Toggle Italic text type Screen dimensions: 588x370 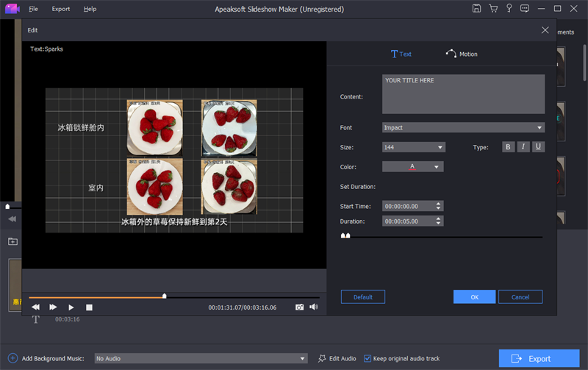click(523, 146)
